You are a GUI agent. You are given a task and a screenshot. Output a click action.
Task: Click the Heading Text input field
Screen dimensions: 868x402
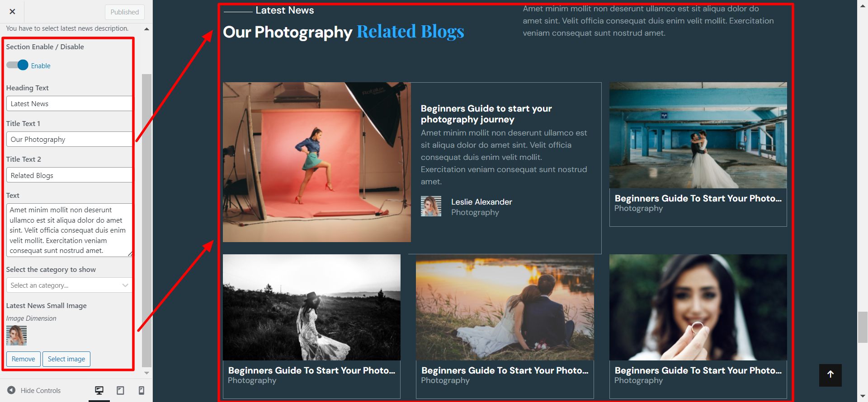pos(69,104)
